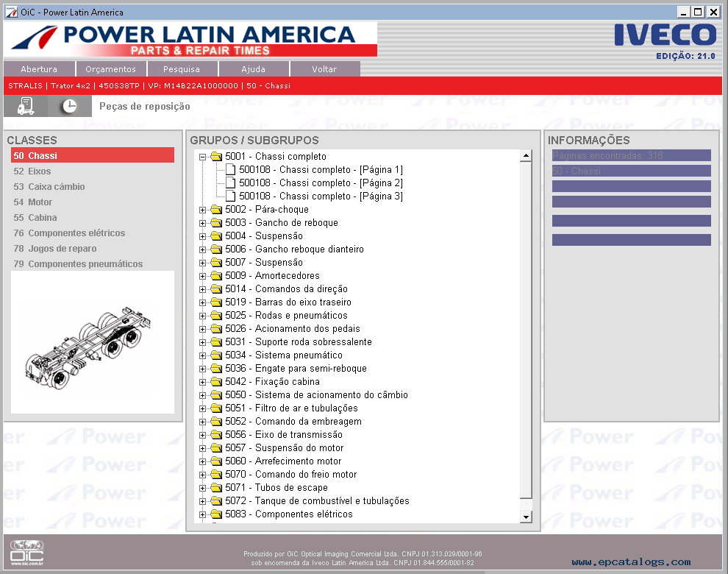Collapse the 5001 Chassi completo group

202,157
